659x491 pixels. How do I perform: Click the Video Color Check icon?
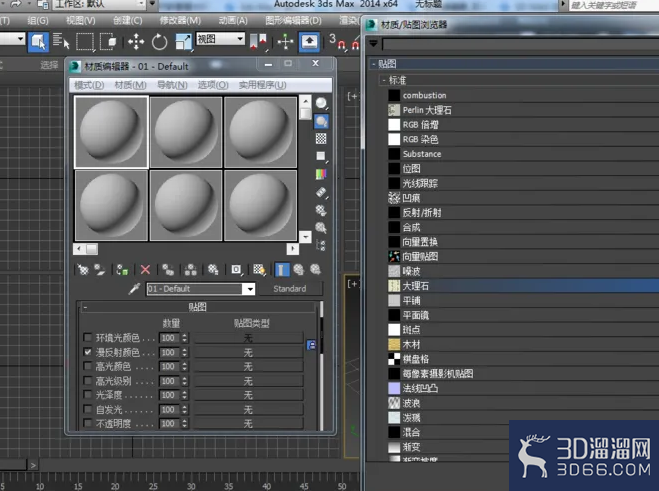click(x=321, y=174)
